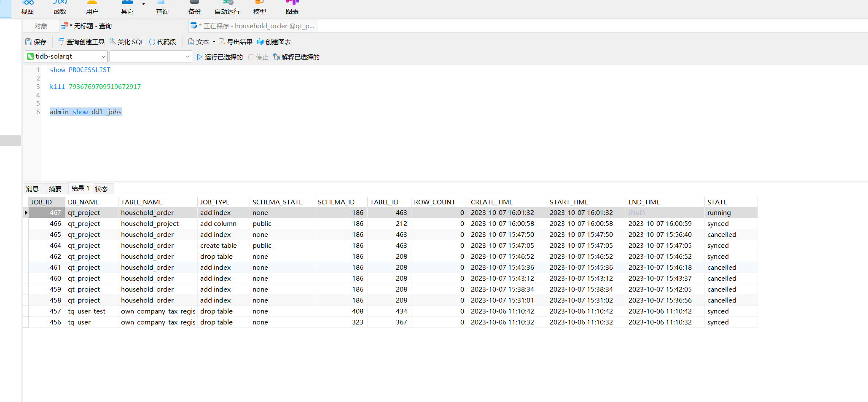Switch to the 消息 result tab
Viewport: 868px width, 402px height.
[32, 189]
